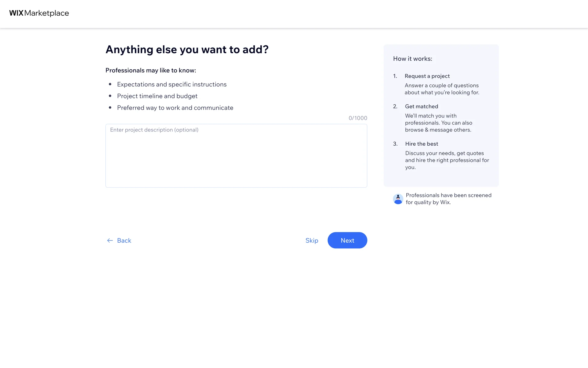Click 'Hire the best' step title
This screenshot has height=368, width=588.
(421, 144)
